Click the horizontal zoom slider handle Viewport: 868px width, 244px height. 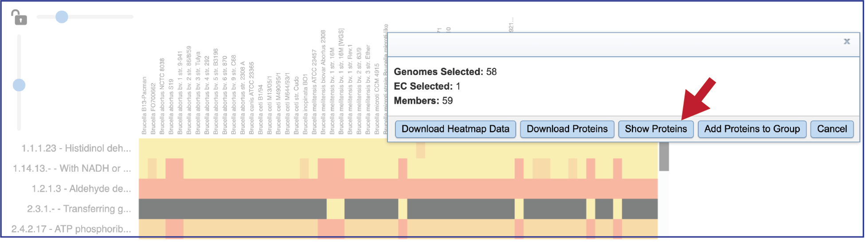pyautogui.click(x=62, y=17)
